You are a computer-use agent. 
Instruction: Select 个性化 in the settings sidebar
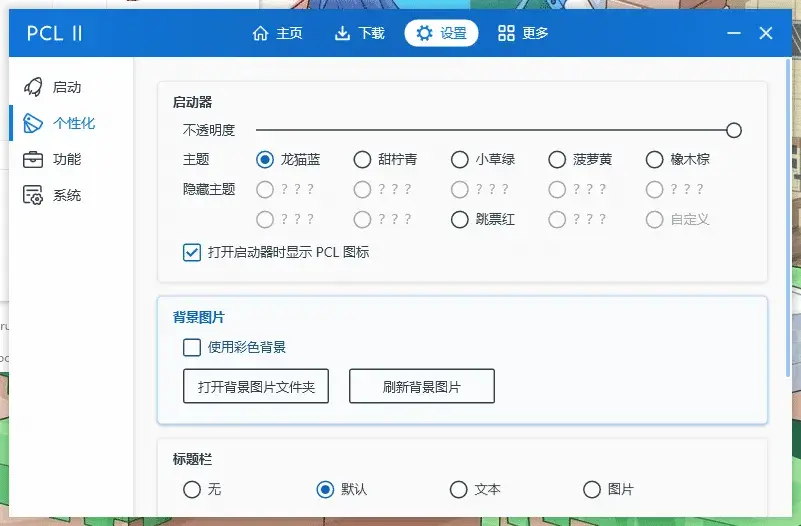tap(72, 123)
